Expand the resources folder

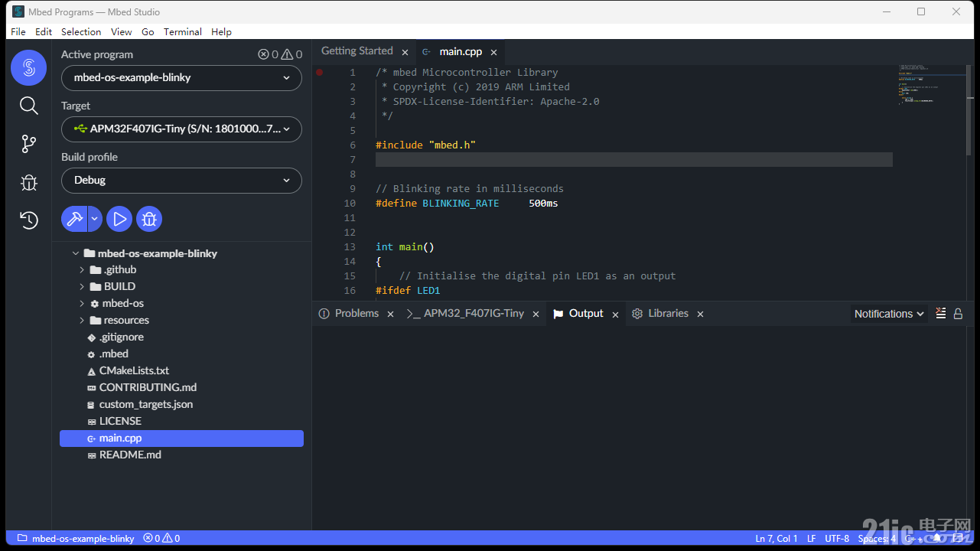coord(82,320)
